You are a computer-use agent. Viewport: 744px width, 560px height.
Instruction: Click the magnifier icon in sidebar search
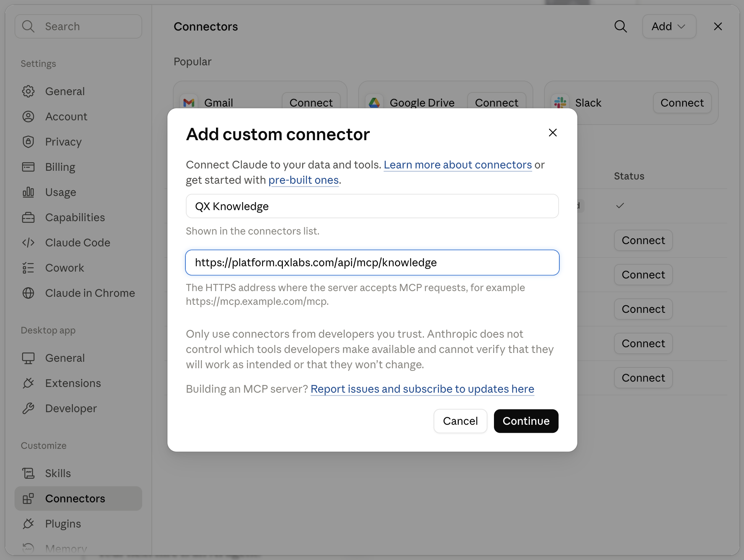click(x=28, y=26)
